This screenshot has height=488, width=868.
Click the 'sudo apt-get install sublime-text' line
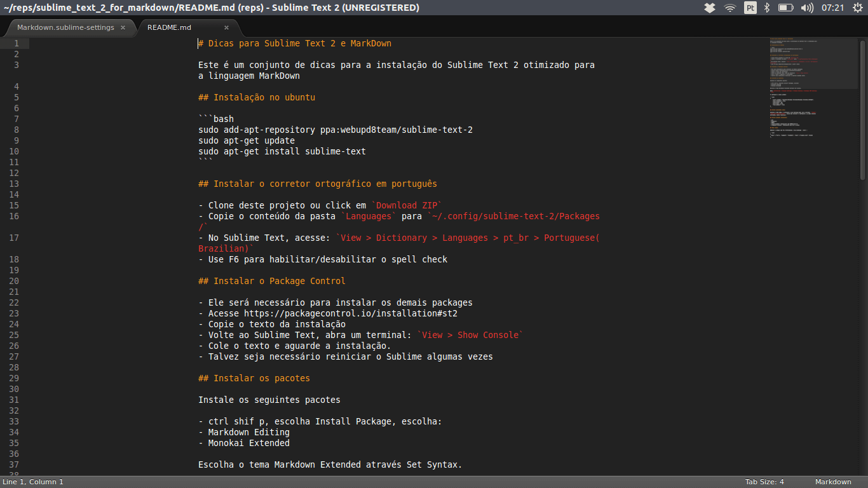(x=282, y=151)
